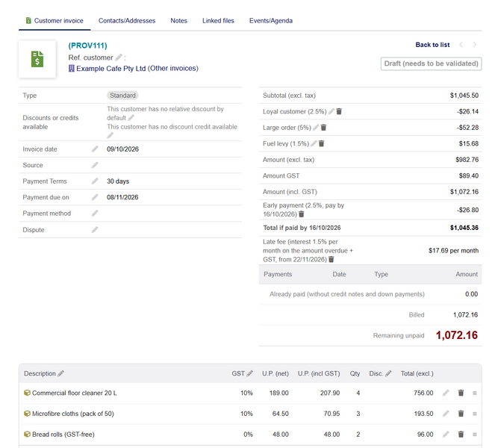Switch to Linked files tab
Image resolution: width=498 pixels, height=448 pixels.
(218, 21)
